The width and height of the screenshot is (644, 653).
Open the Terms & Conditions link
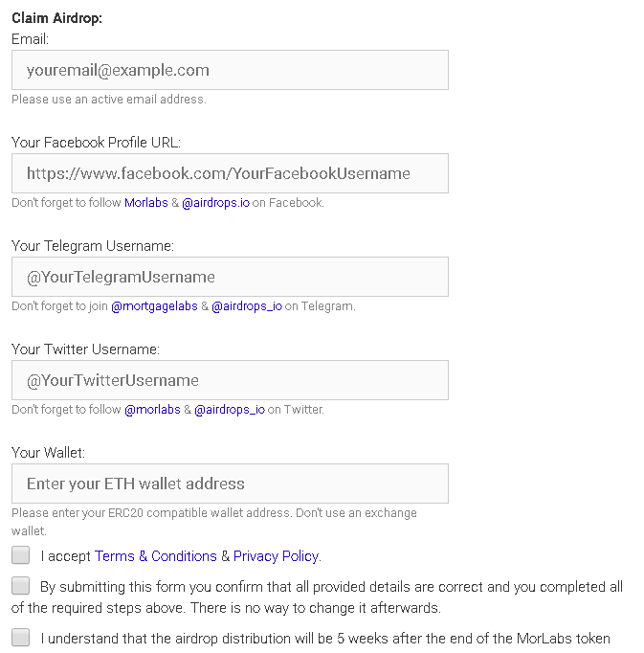click(x=156, y=556)
